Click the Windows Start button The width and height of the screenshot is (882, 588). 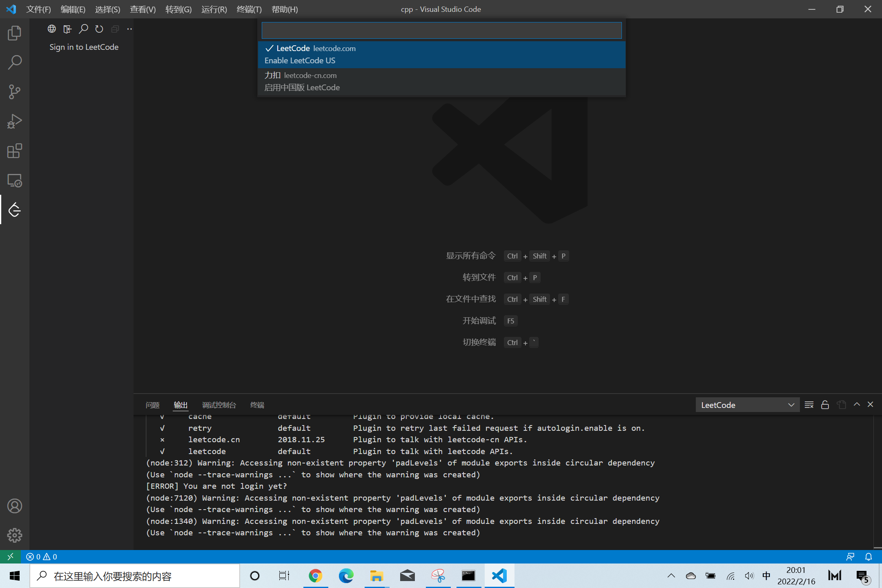15,576
